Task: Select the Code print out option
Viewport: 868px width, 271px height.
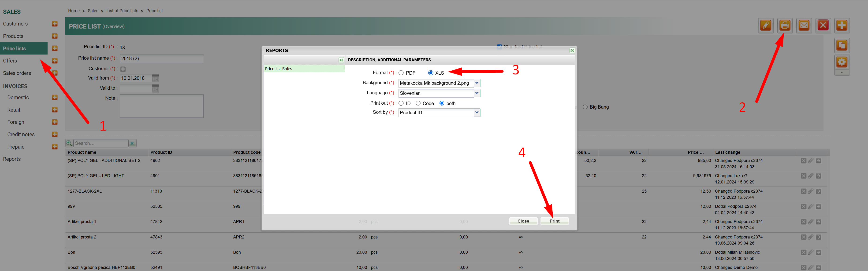Action: point(418,103)
